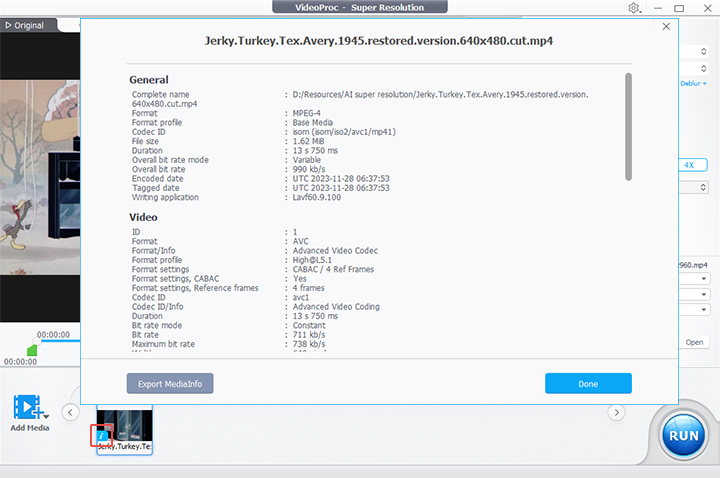Select the 4X upscale option
Viewport: 720px width, 478px height.
pos(692,165)
